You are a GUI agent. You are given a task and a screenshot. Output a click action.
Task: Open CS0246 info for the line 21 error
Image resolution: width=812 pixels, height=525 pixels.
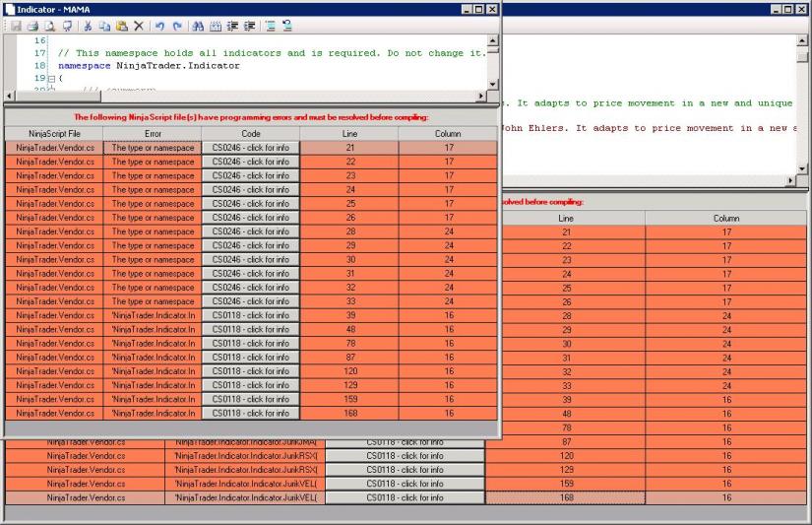click(x=251, y=148)
